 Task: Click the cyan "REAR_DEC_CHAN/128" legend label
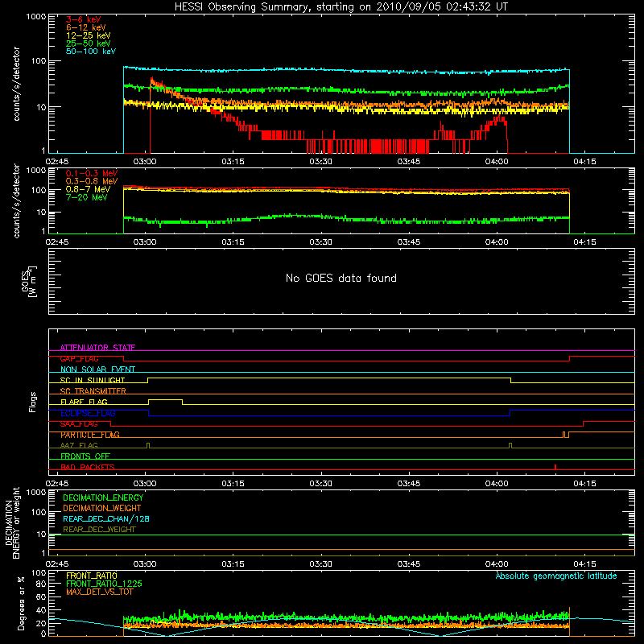coord(106,518)
